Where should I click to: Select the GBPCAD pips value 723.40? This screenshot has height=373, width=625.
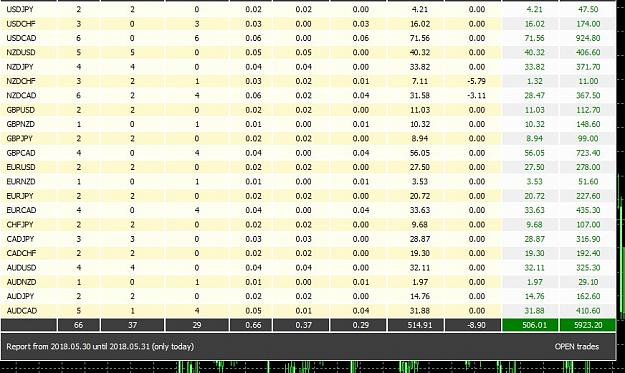[x=588, y=153]
